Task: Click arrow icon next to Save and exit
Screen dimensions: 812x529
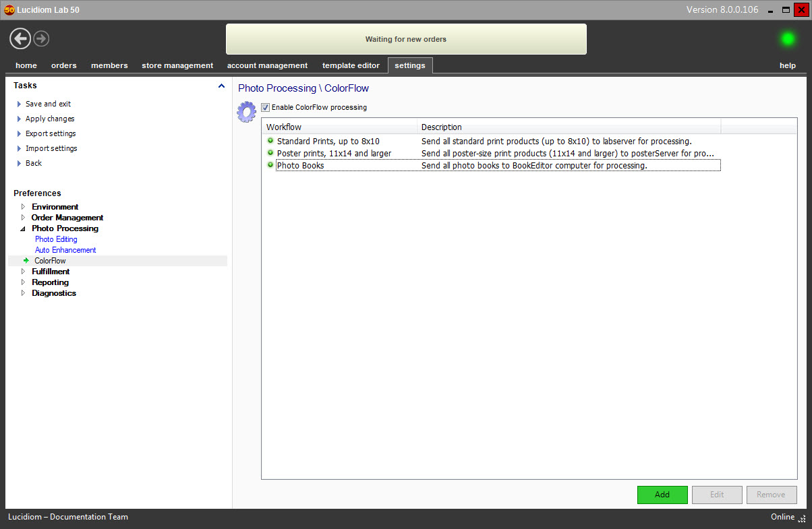Action: pos(19,104)
